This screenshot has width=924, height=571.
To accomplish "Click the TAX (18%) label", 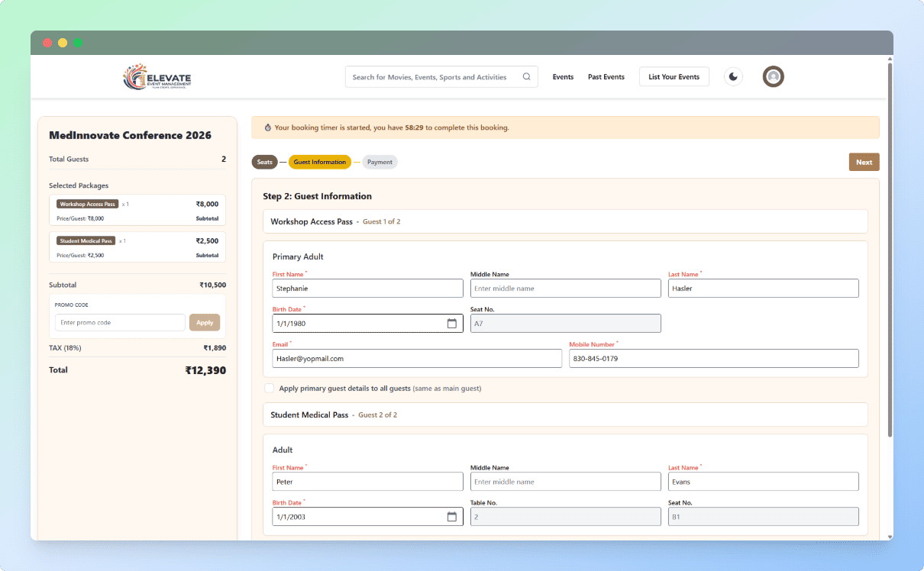I will (65, 348).
